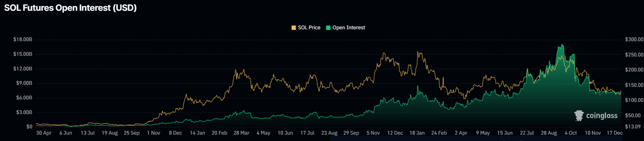Click the yellow SOL Price color swatch
644x141 pixels.
click(294, 28)
